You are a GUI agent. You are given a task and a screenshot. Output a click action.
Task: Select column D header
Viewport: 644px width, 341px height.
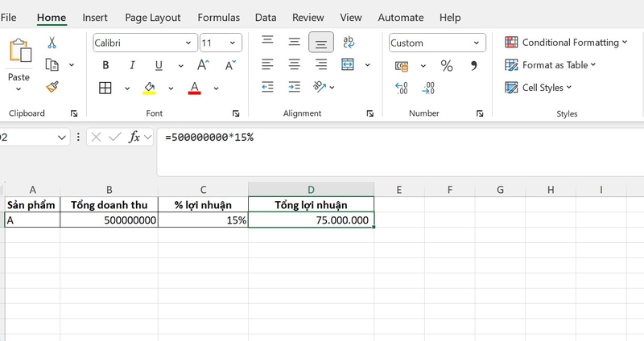(311, 190)
